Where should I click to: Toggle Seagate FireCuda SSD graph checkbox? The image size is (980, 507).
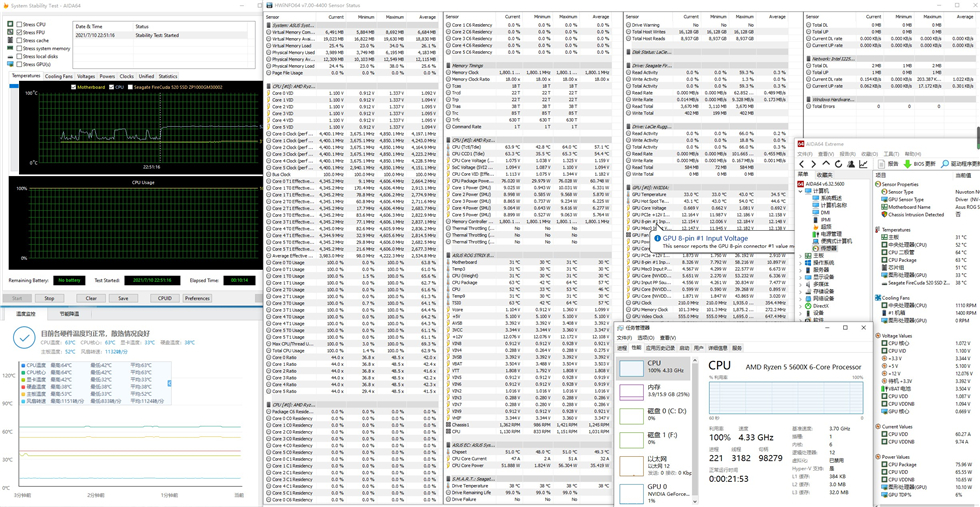130,87
